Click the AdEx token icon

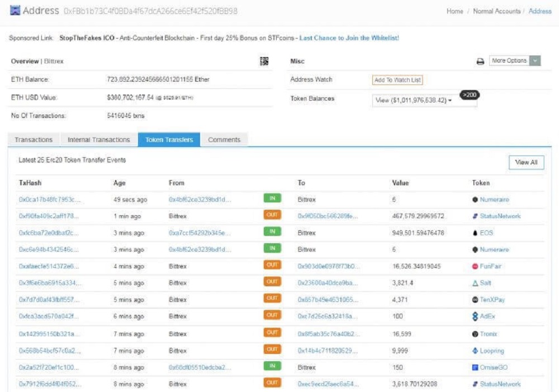(x=475, y=317)
